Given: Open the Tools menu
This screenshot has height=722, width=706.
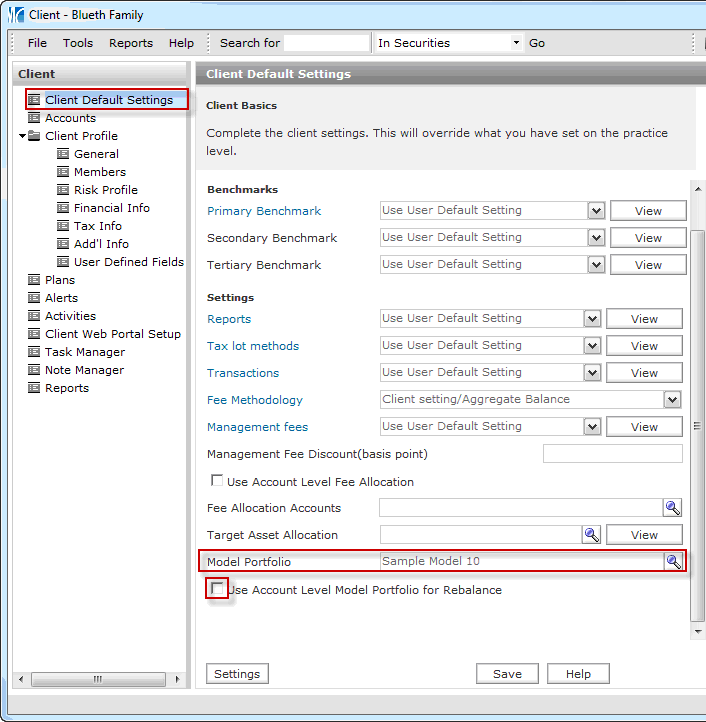Looking at the screenshot, I should (78, 43).
